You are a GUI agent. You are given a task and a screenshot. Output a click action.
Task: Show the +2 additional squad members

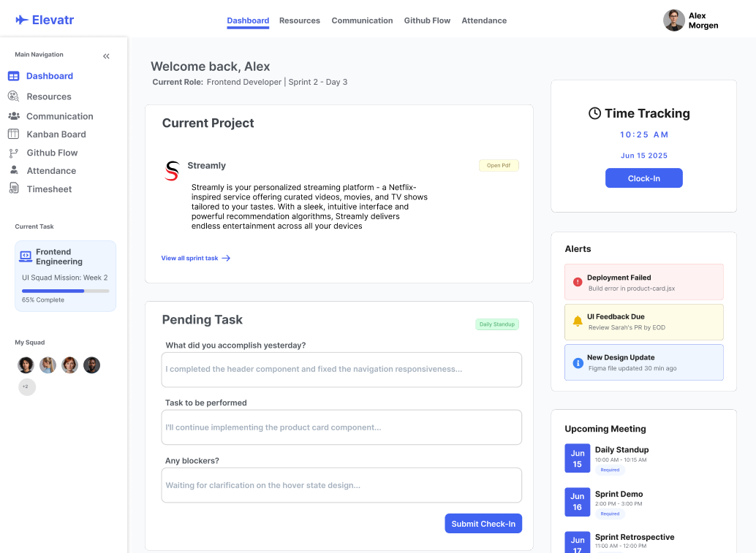(x=27, y=387)
